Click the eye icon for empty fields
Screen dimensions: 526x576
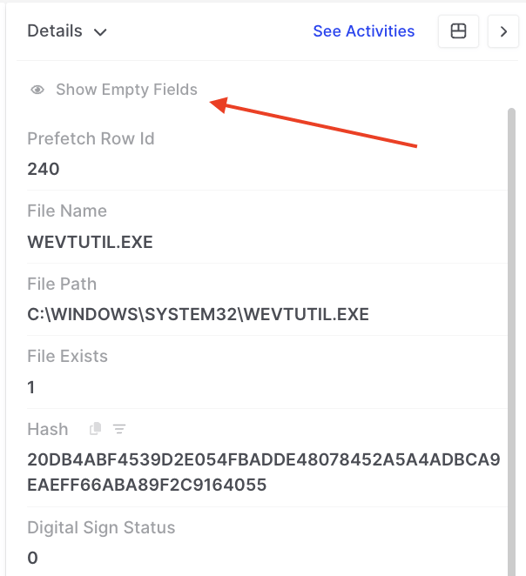click(x=37, y=90)
